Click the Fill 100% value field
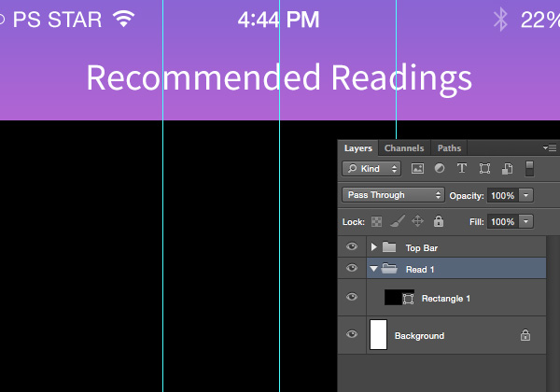This screenshot has height=392, width=560. coord(503,221)
